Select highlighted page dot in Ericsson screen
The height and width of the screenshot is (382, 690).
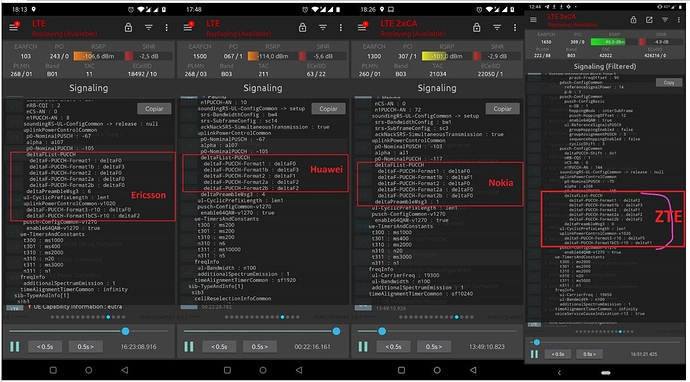(x=108, y=317)
